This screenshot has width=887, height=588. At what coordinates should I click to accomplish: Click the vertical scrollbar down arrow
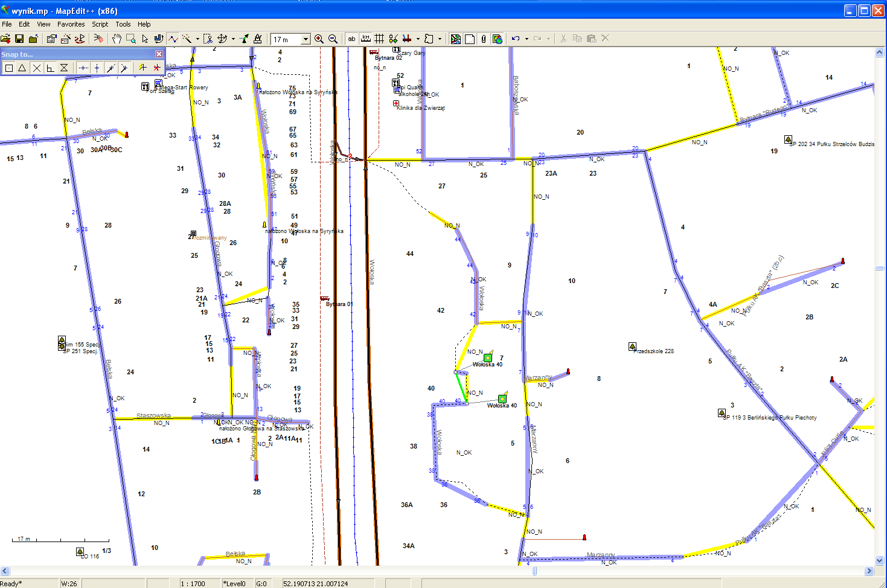click(879, 561)
